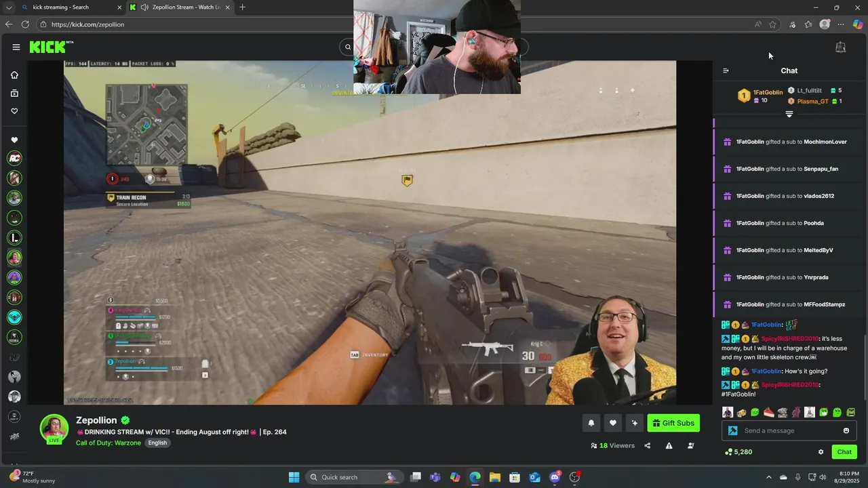The width and height of the screenshot is (868, 488).
Task: Go back in browser
Action: coord(8,24)
